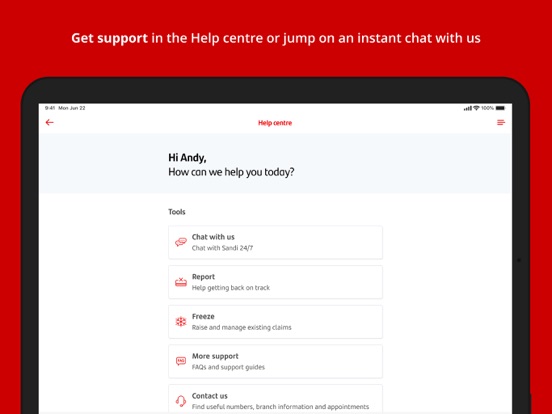Image resolution: width=552 pixels, height=414 pixels.
Task: Click the 100% battery percentage
Action: pos(488,108)
